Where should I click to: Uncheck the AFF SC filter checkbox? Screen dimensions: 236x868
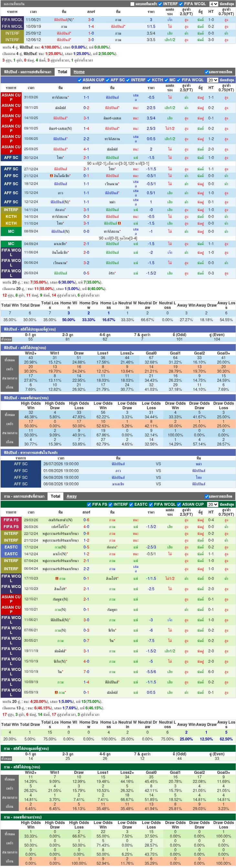click(108, 80)
